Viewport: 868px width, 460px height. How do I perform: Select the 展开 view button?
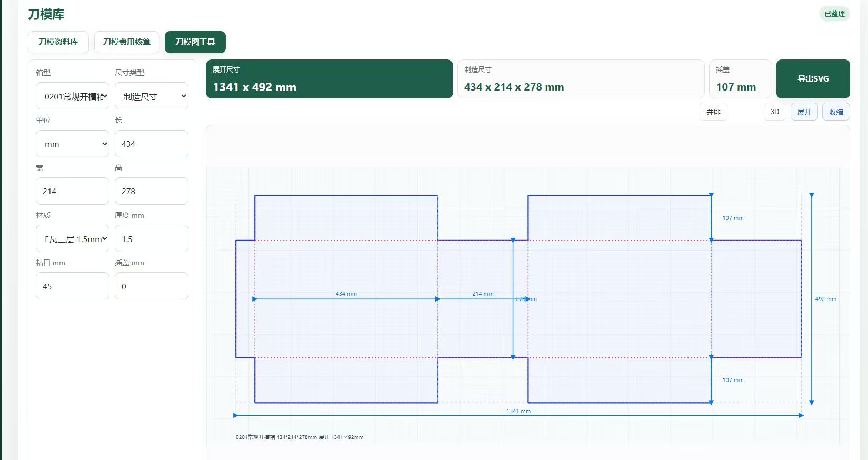coord(804,112)
